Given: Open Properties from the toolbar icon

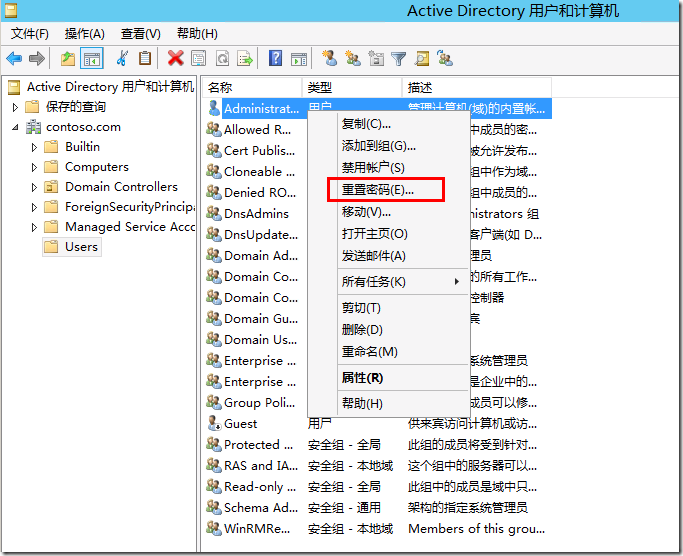Looking at the screenshot, I should coord(199,58).
